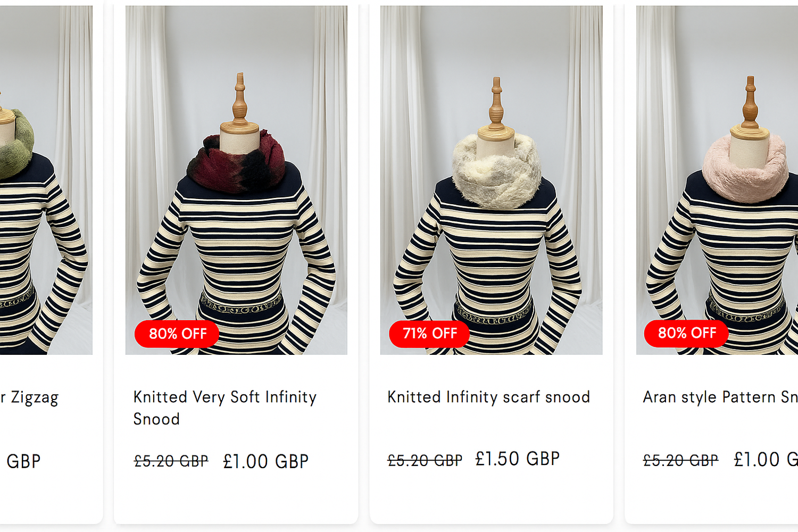Click wooden finial above red and black snood
The image size is (798, 532).
[240, 102]
